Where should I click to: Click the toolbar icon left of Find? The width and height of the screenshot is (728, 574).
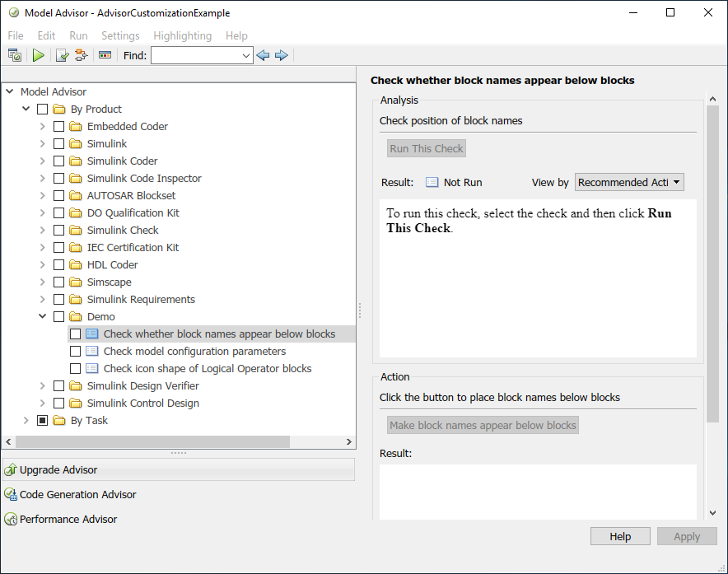pyautogui.click(x=105, y=55)
